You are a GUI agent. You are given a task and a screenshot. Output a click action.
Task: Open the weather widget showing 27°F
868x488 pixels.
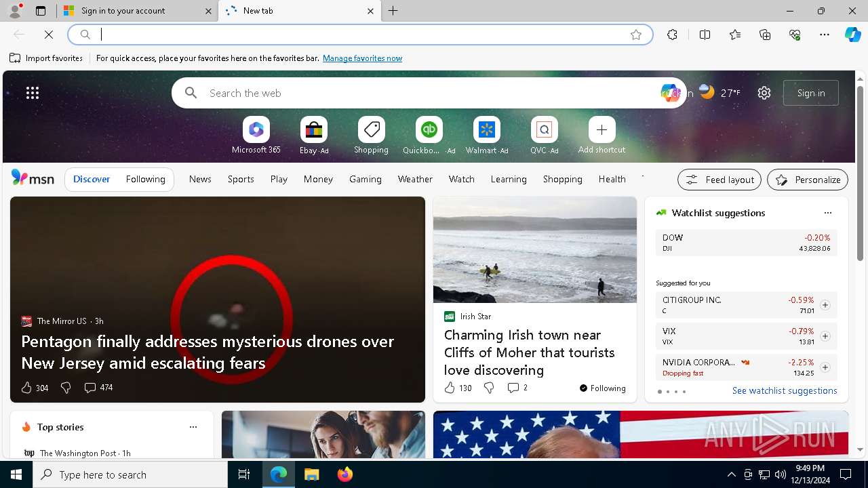719,93
